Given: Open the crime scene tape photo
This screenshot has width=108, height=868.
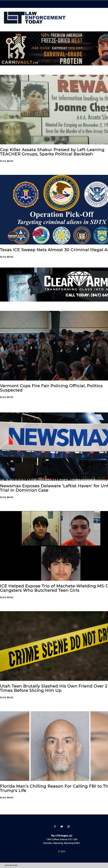Looking at the screenshot, I should 54,646.
